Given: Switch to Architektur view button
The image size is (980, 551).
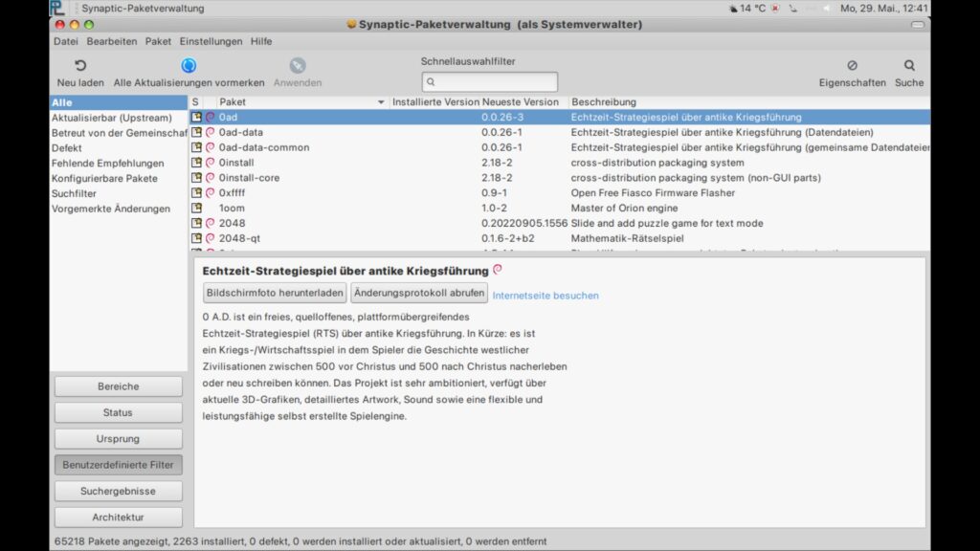Looking at the screenshot, I should [118, 518].
